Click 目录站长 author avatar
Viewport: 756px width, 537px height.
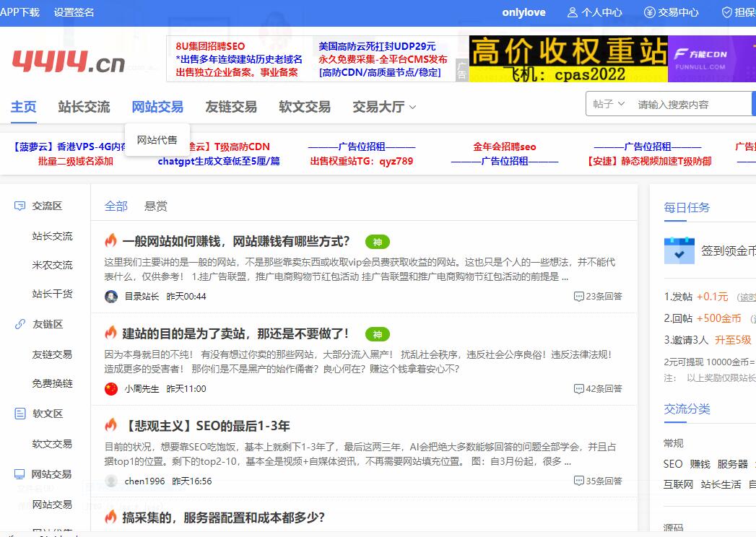(111, 297)
